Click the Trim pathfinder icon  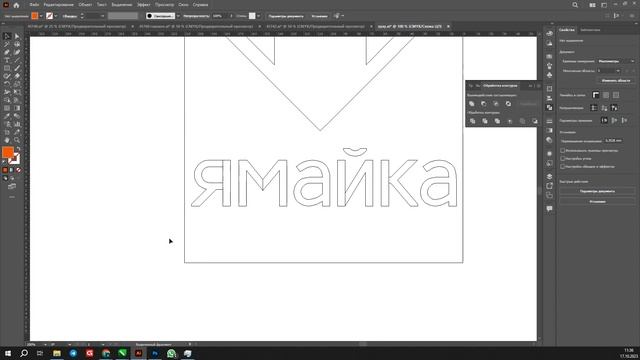click(x=484, y=121)
